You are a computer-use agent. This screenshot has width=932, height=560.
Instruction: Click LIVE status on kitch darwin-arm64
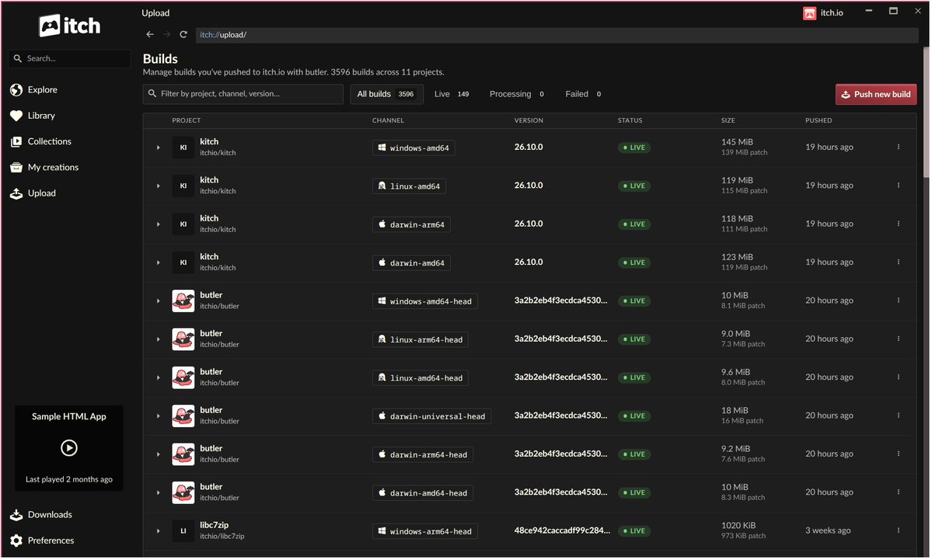click(634, 224)
